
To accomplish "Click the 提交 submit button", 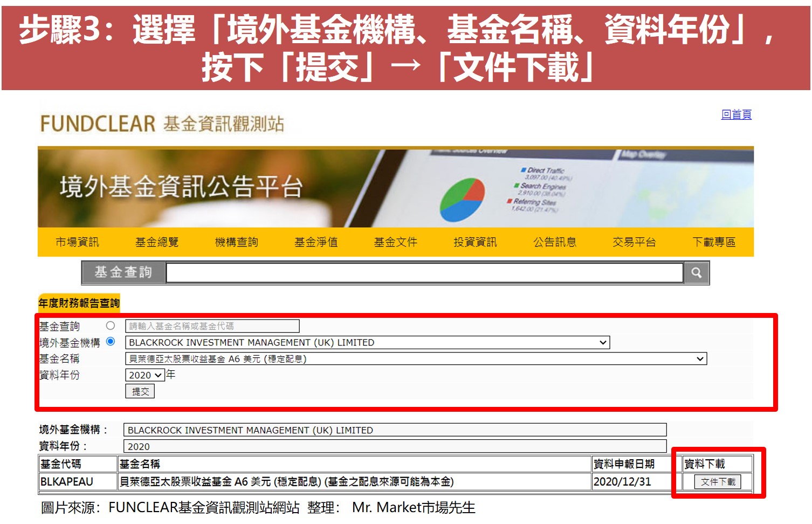I will 140,392.
